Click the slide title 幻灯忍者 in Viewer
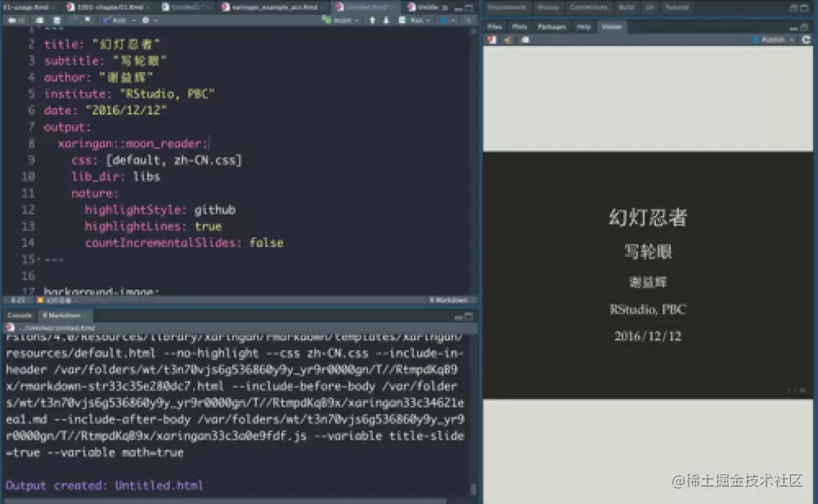Image resolution: width=818 pixels, height=504 pixels. tap(648, 217)
